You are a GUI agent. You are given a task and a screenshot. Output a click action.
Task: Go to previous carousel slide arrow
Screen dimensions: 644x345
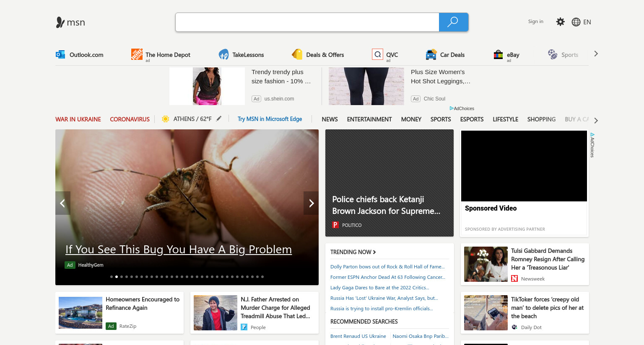(x=63, y=203)
